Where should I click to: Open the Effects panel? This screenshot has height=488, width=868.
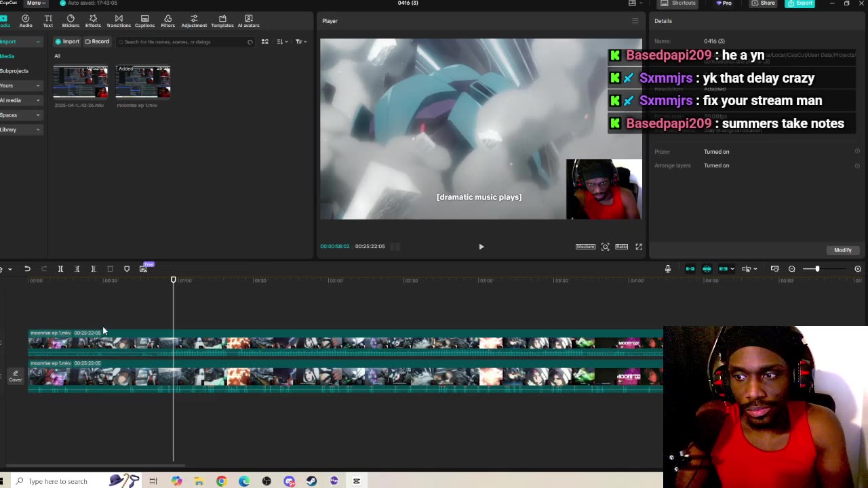pyautogui.click(x=93, y=21)
